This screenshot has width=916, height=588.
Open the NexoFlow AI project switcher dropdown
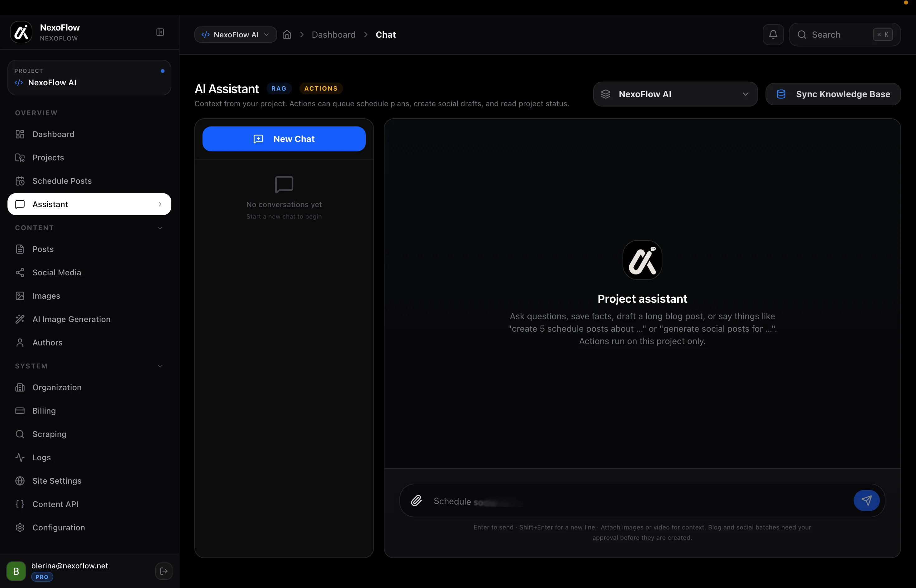[x=235, y=34]
